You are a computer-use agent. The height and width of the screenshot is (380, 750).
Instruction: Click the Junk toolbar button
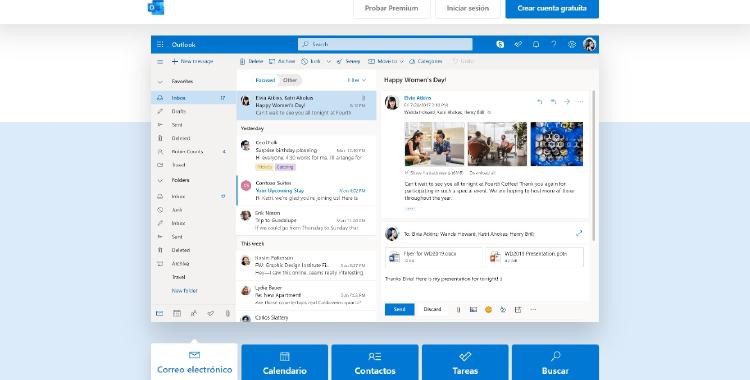pyautogui.click(x=311, y=61)
